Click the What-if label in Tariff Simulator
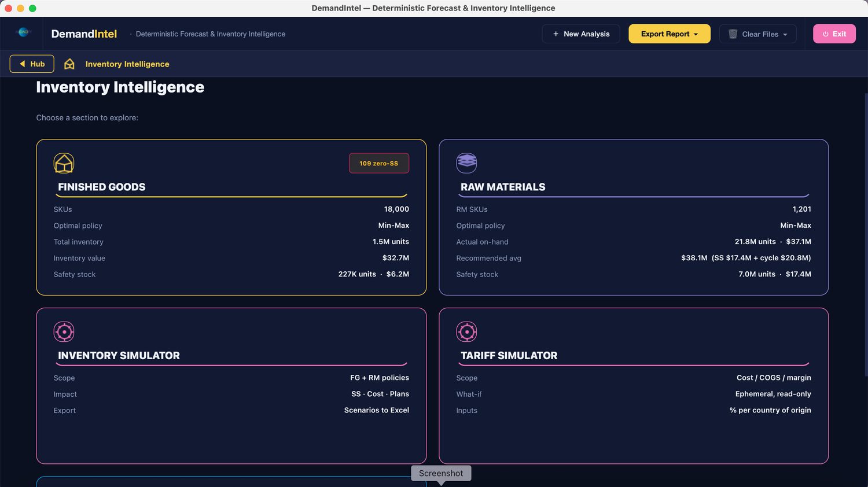Viewport: 868px width, 487px height. [x=469, y=394]
